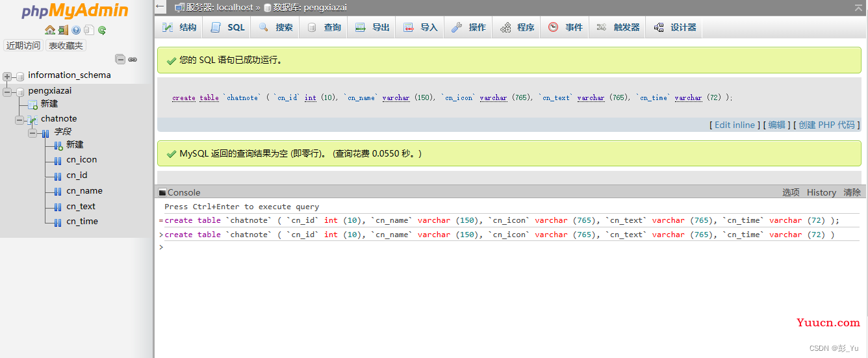Collapse the pengxiazai database node
The image size is (868, 358).
(7, 92)
